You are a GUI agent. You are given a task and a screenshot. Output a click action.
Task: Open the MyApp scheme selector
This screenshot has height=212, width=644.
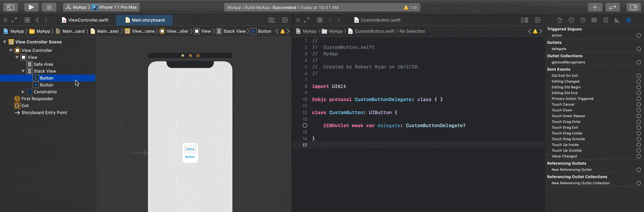tap(76, 7)
